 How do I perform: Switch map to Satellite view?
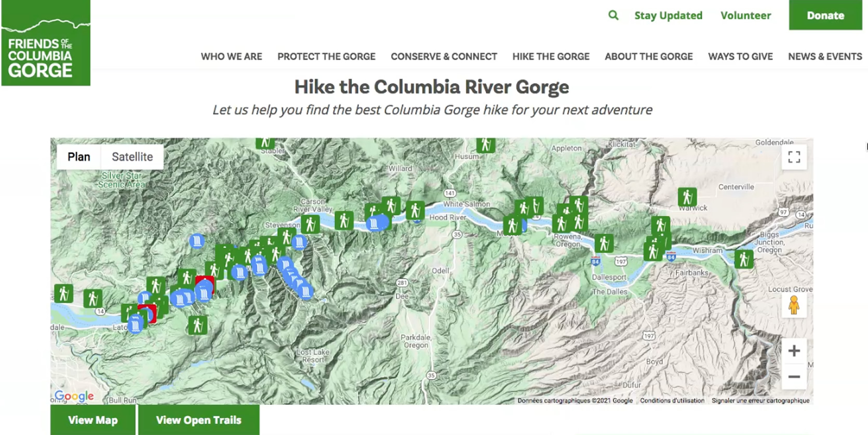132,157
